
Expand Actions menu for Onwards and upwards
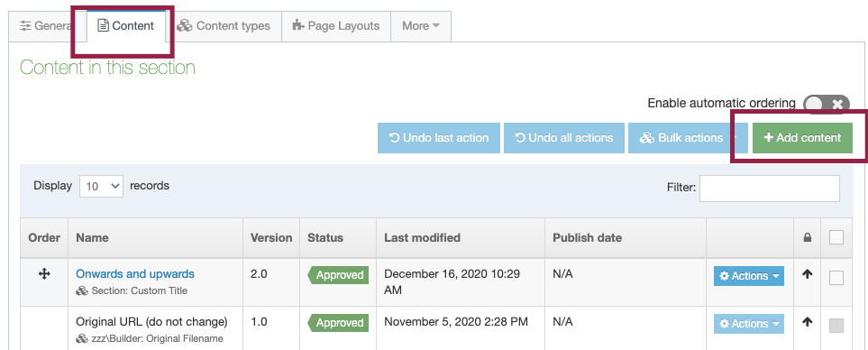748,276
